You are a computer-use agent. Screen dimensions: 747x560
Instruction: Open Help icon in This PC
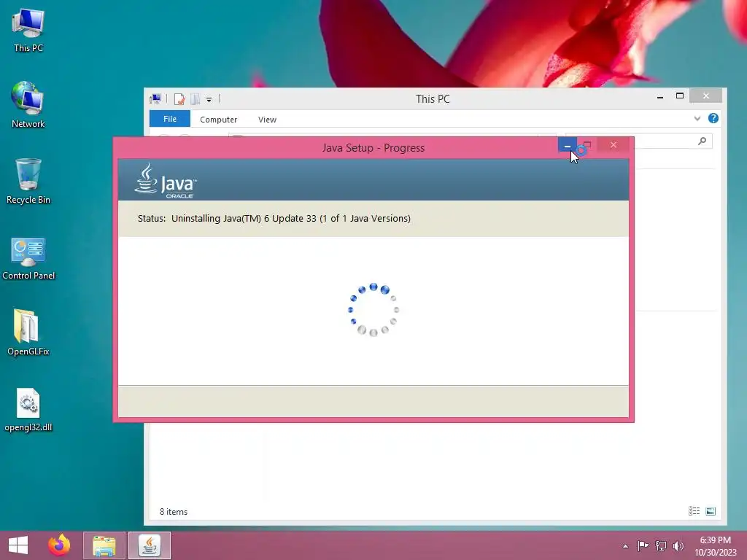(713, 119)
